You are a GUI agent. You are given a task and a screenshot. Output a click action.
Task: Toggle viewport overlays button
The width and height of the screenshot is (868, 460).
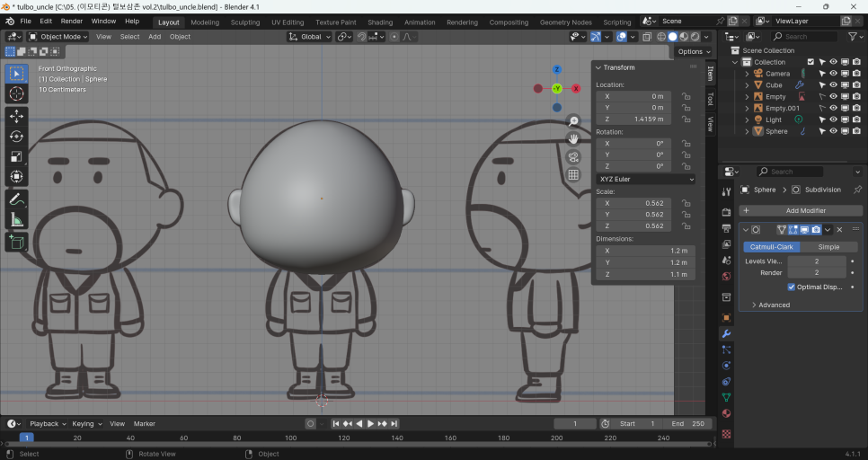click(x=622, y=37)
